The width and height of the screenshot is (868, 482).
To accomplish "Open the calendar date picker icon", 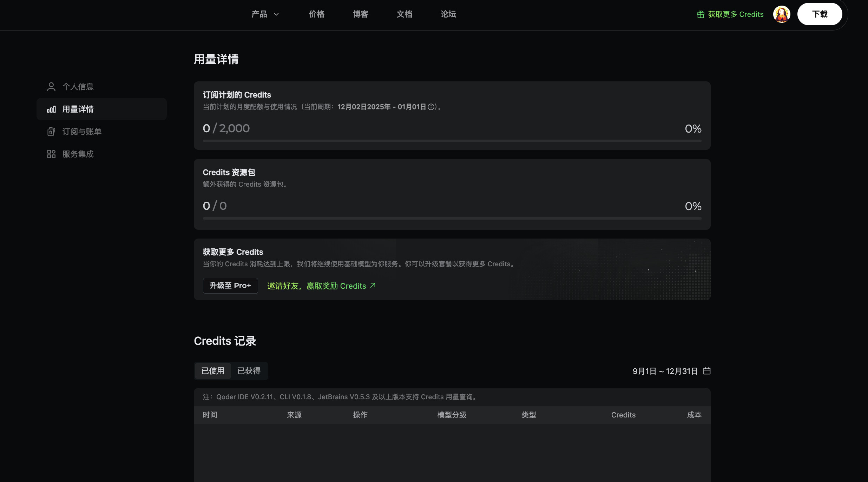I will click(x=707, y=371).
